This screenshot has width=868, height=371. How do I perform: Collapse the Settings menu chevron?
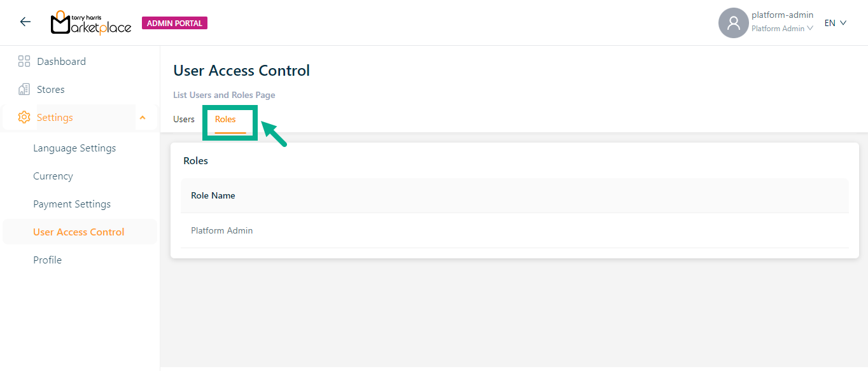coord(143,118)
